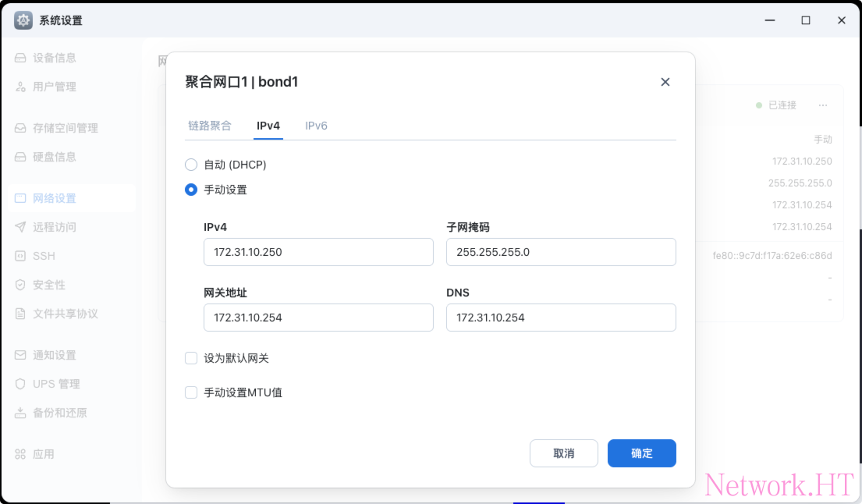Click the 安全性 shield icon
The width and height of the screenshot is (862, 504).
pyautogui.click(x=20, y=285)
